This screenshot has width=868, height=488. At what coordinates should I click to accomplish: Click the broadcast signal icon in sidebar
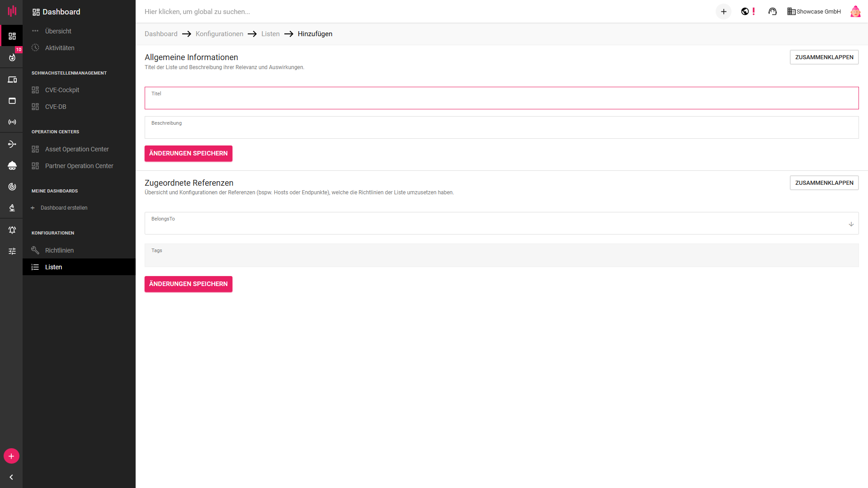pos(12,122)
